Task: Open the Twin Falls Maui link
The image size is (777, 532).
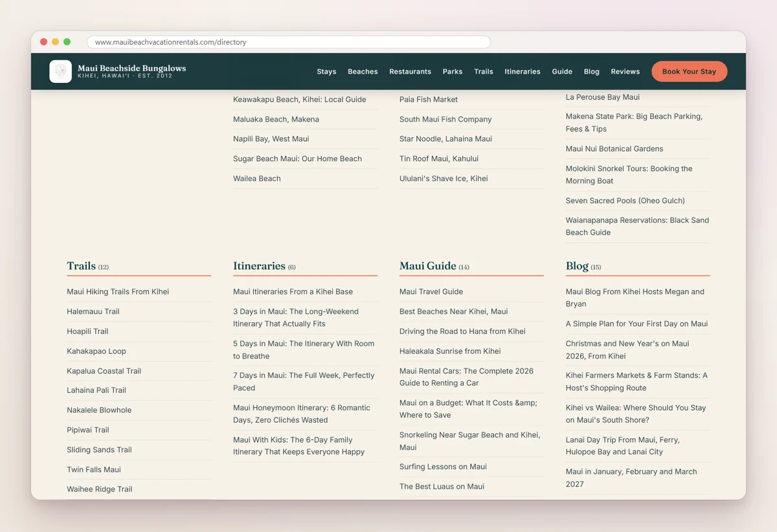Action: (94, 470)
